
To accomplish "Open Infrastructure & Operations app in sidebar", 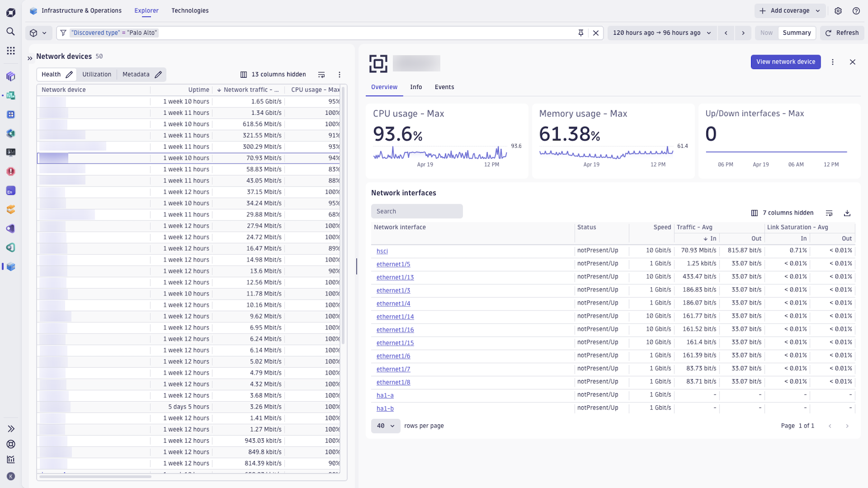I will [x=11, y=267].
